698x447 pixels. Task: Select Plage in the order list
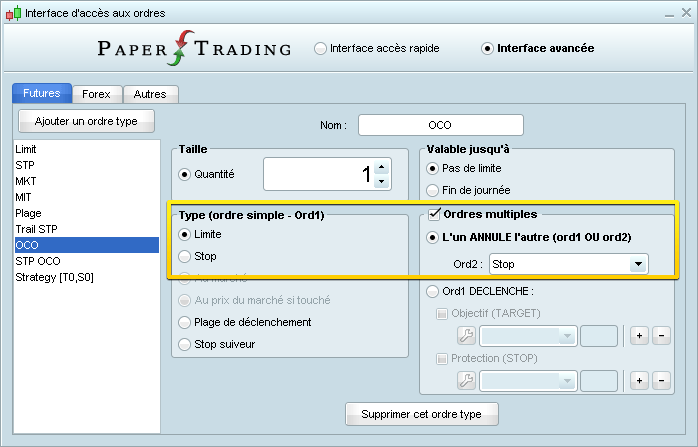pyautogui.click(x=87, y=213)
